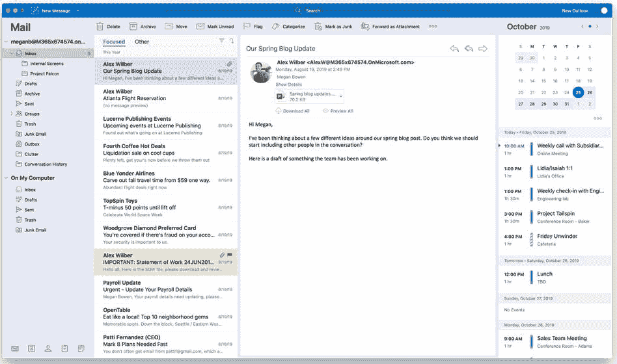This screenshot has height=364, width=617.
Task: Click the calendar pane more options ellipsis
Action: [x=597, y=118]
